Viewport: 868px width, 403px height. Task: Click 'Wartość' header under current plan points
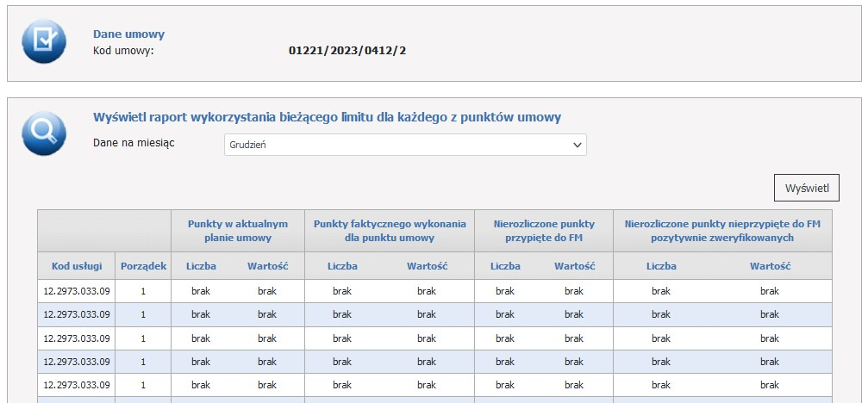(267, 266)
